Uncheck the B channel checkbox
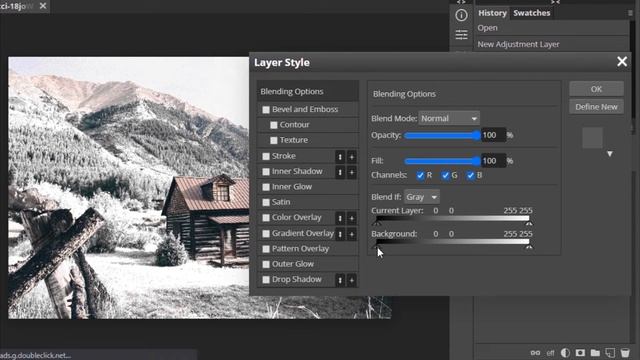This screenshot has width=640, height=360. tap(471, 176)
